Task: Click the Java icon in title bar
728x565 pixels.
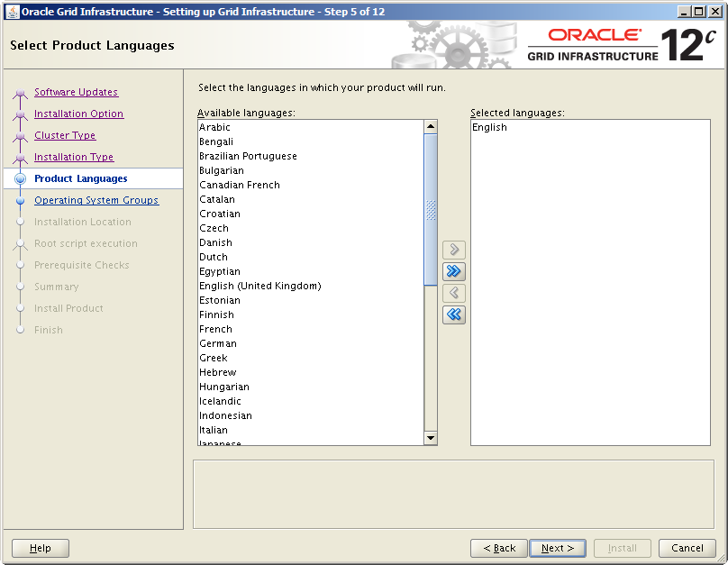Action: 12,12
